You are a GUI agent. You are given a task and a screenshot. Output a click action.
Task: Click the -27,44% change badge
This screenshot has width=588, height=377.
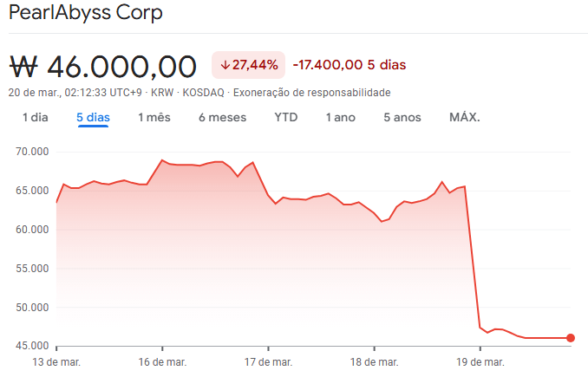pyautogui.click(x=249, y=65)
